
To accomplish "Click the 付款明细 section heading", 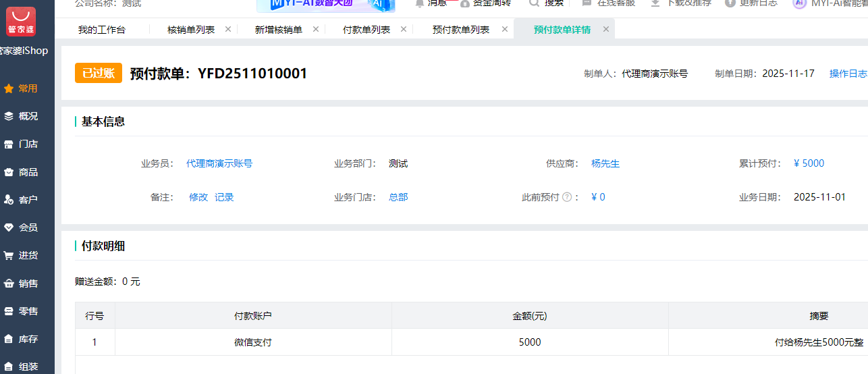I will pyautogui.click(x=103, y=246).
